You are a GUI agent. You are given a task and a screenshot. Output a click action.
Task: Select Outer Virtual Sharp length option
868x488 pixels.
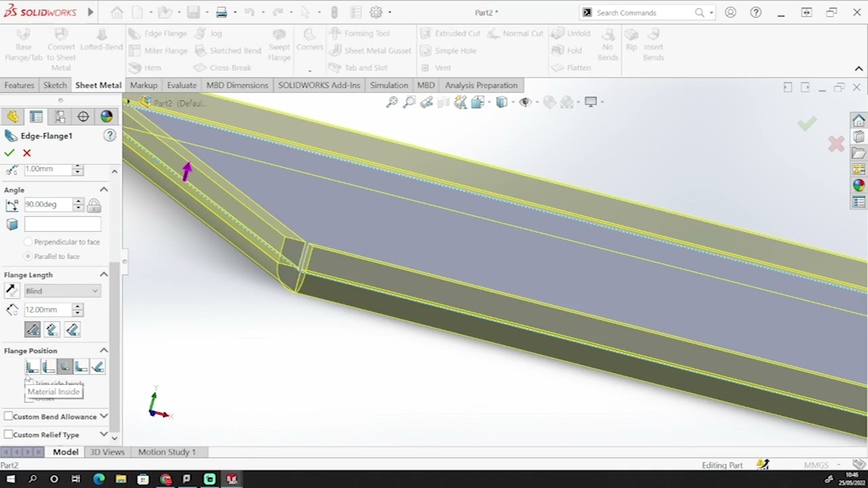[x=33, y=329]
